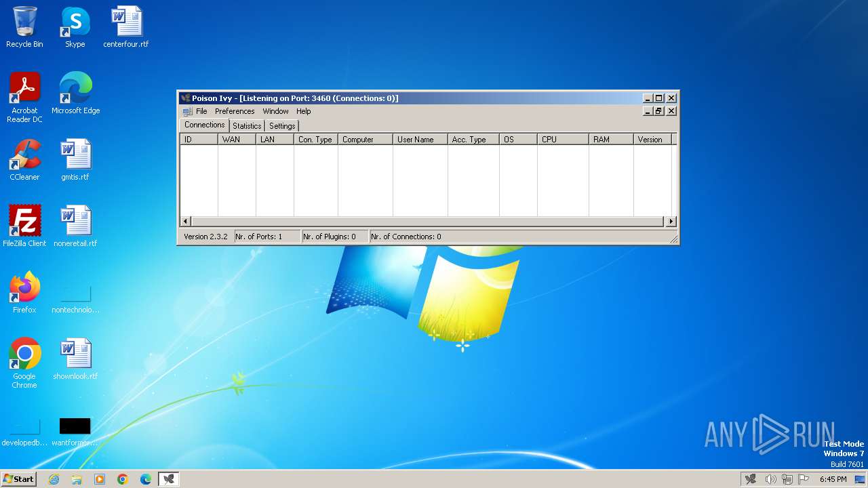The height and width of the screenshot is (488, 868).
Task: Click the horizontal scrollbar track
Action: (427, 222)
